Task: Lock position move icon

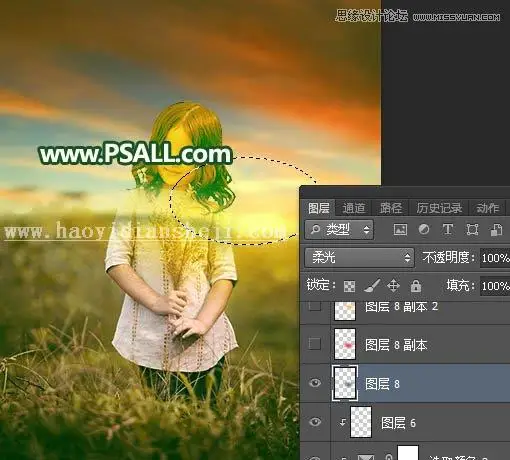Action: [x=394, y=286]
